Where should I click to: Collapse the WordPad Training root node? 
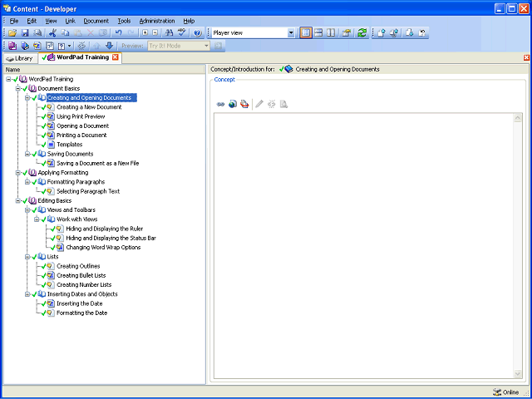pos(8,79)
